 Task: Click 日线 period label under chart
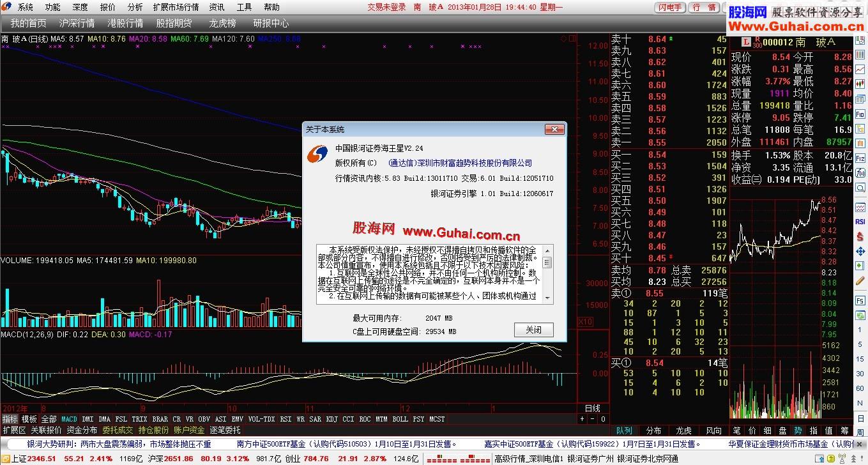click(x=592, y=408)
